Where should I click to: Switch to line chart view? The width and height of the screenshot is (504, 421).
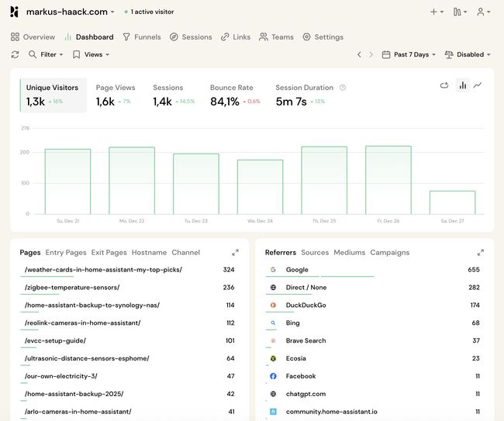pyautogui.click(x=478, y=85)
